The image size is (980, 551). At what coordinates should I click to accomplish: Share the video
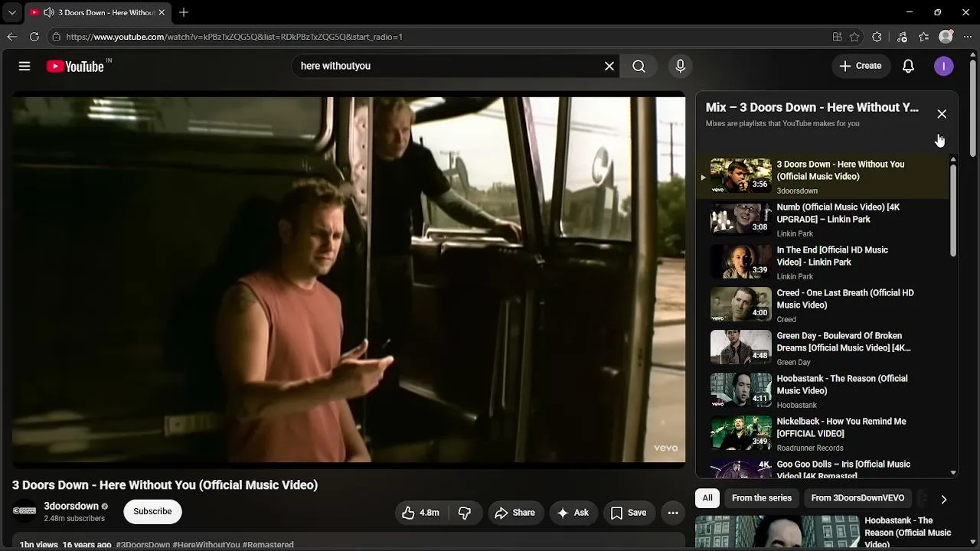[x=514, y=513]
